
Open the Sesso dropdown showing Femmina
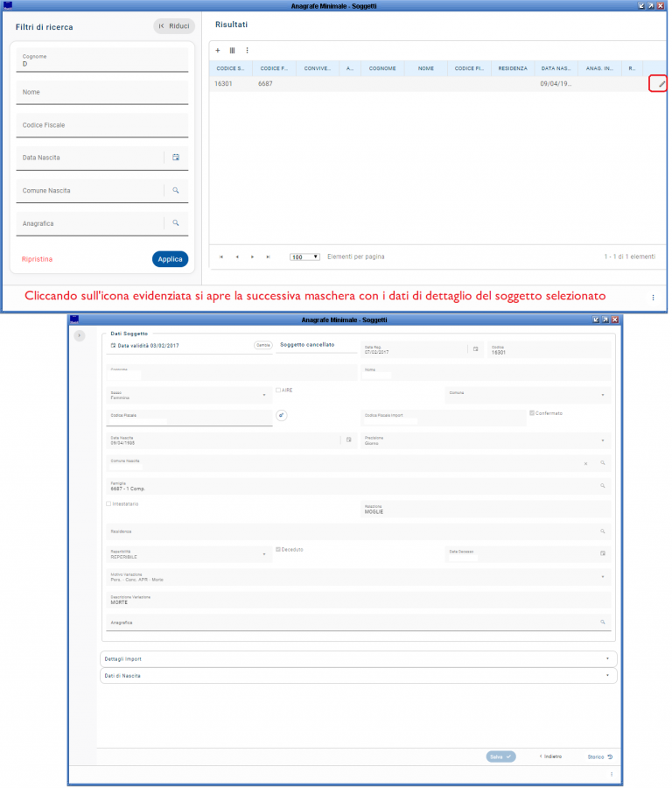click(x=190, y=397)
